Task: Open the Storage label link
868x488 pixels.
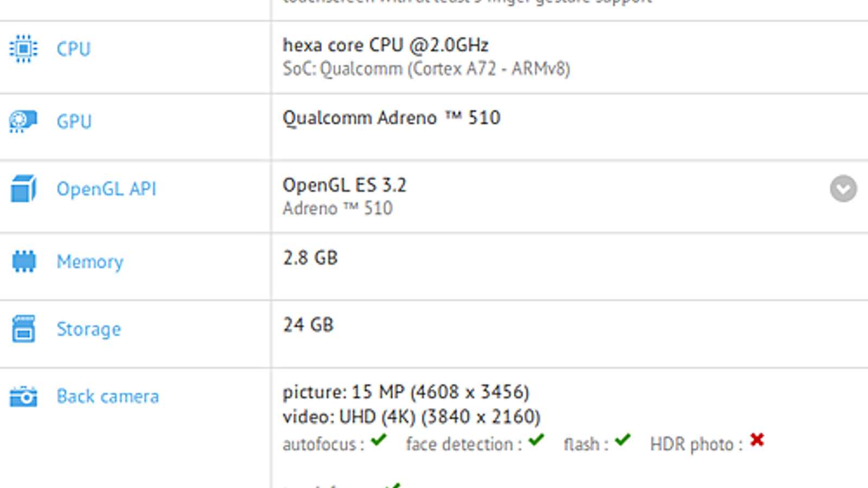Action: point(89,329)
